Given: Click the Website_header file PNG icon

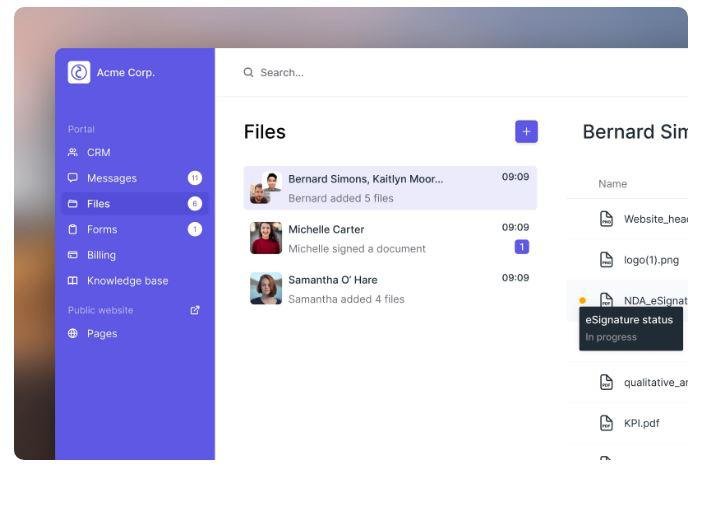Looking at the screenshot, I should click(606, 219).
